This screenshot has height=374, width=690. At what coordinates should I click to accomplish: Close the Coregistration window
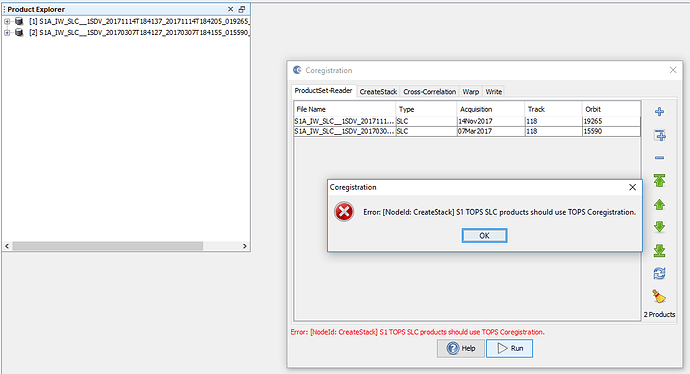673,70
